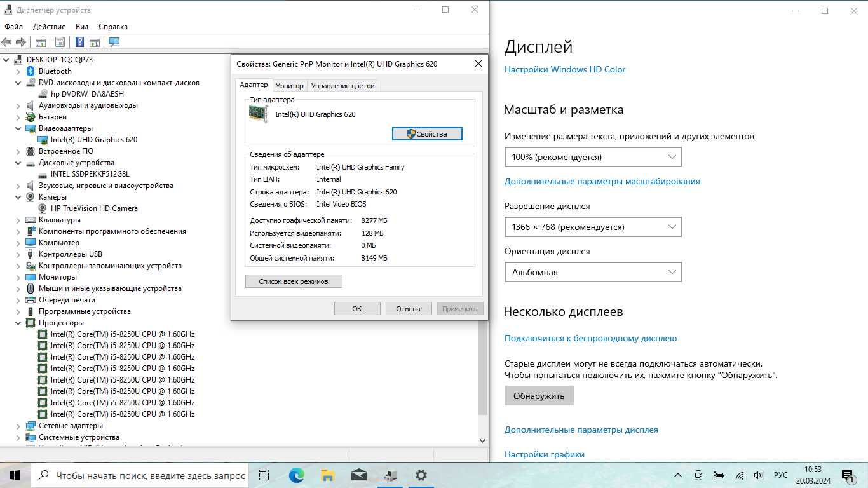Click the Список всех режимов button
868x488 pixels.
click(294, 281)
